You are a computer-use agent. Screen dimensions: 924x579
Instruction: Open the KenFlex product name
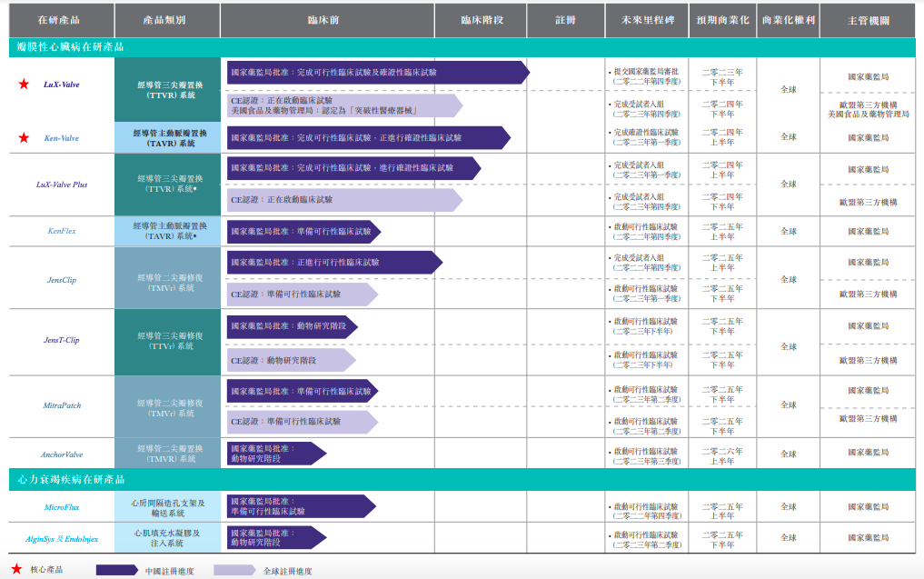(62, 231)
